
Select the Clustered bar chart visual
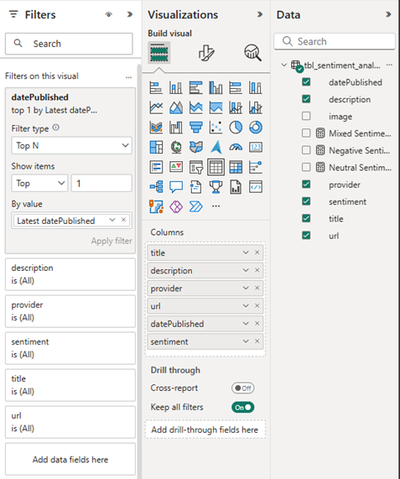tap(196, 88)
